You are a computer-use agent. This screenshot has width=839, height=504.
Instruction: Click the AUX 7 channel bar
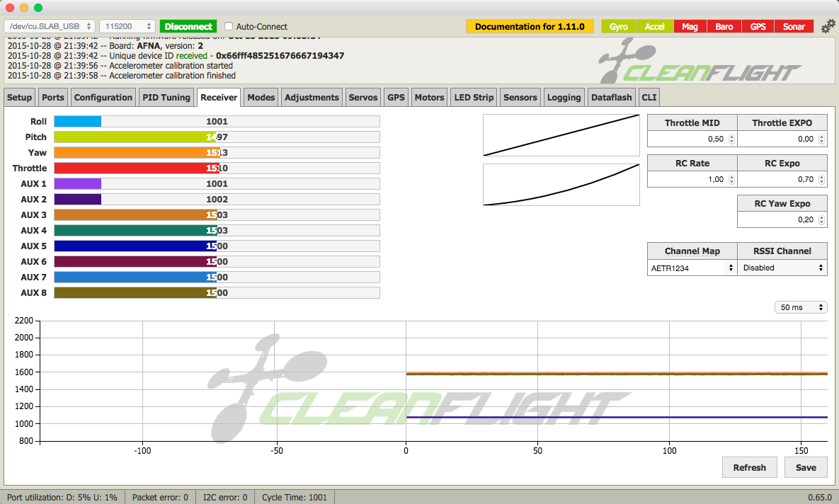pyautogui.click(x=217, y=277)
